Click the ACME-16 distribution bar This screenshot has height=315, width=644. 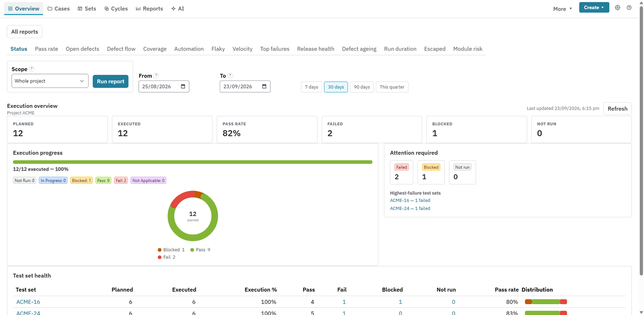click(x=546, y=302)
